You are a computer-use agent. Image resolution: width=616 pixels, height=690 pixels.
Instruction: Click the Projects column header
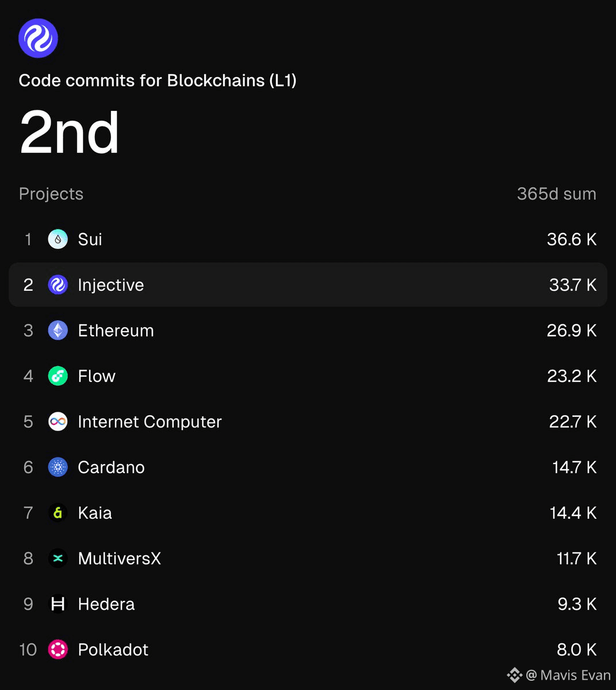[x=51, y=194]
